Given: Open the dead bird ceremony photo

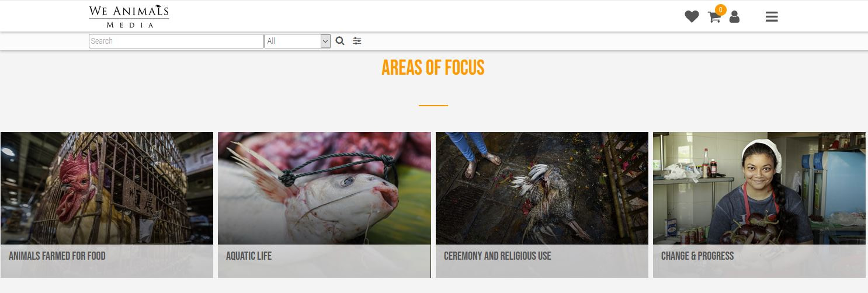Looking at the screenshot, I should (542, 188).
